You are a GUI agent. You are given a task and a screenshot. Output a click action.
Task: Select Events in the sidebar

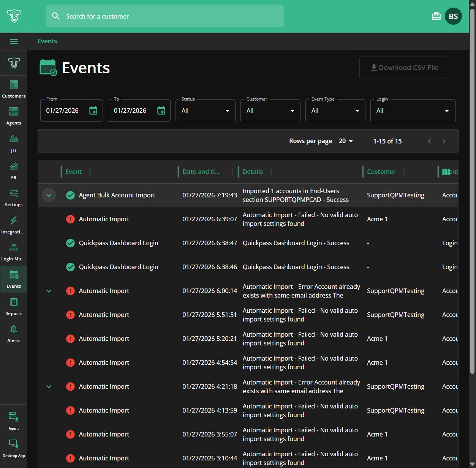[x=14, y=279]
